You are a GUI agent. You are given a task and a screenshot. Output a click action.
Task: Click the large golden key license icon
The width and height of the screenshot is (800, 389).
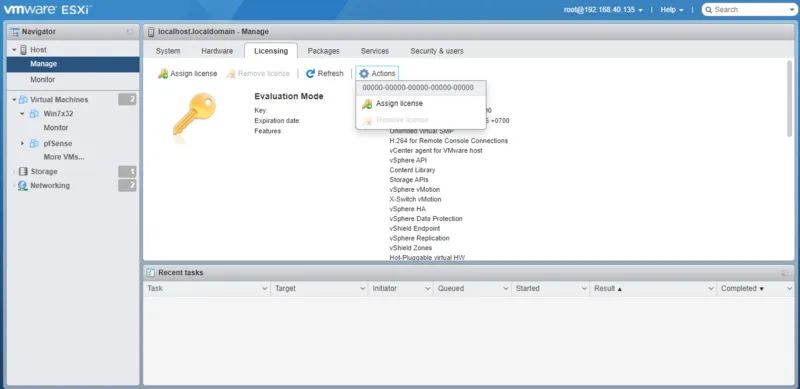(x=194, y=115)
